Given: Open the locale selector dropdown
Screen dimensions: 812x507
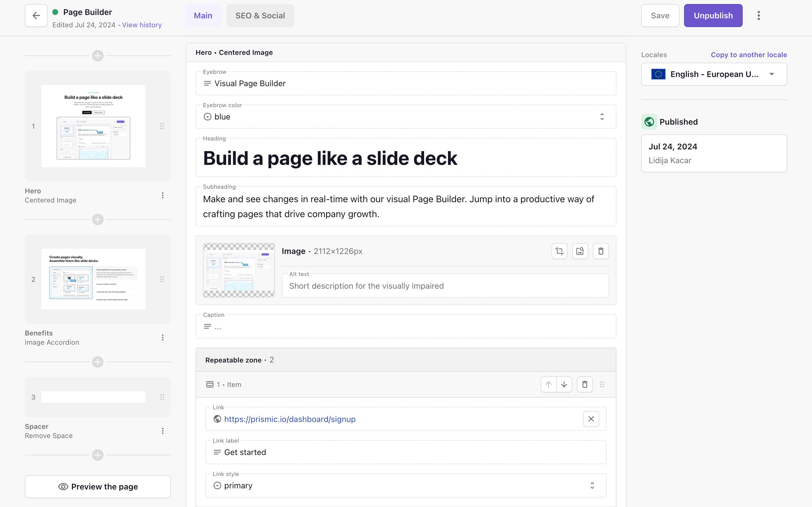Looking at the screenshot, I should pyautogui.click(x=714, y=74).
